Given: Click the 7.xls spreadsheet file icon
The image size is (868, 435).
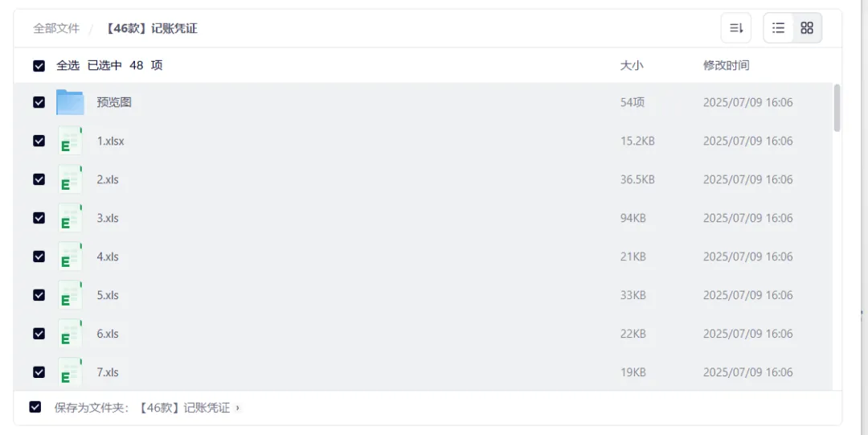Looking at the screenshot, I should 70,371.
